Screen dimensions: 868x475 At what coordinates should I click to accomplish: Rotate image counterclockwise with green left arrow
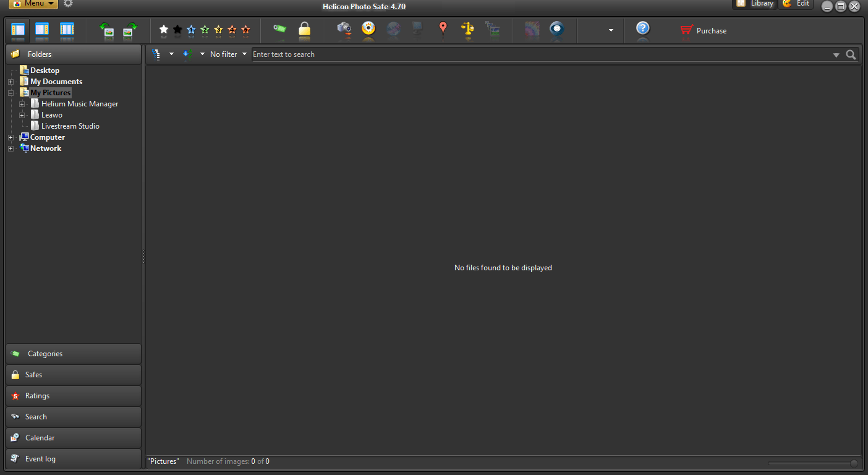coord(107,30)
